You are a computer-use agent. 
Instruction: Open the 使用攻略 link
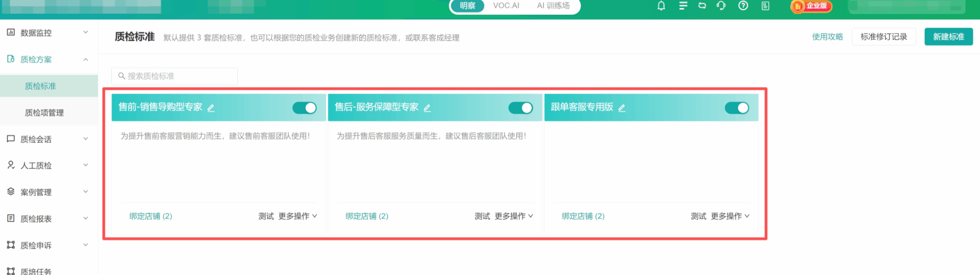coord(828,37)
